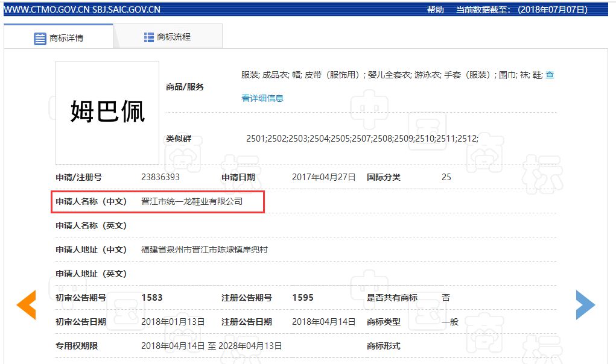Click the 姆巴佩 trademark image
The image size is (616, 364).
106,112
